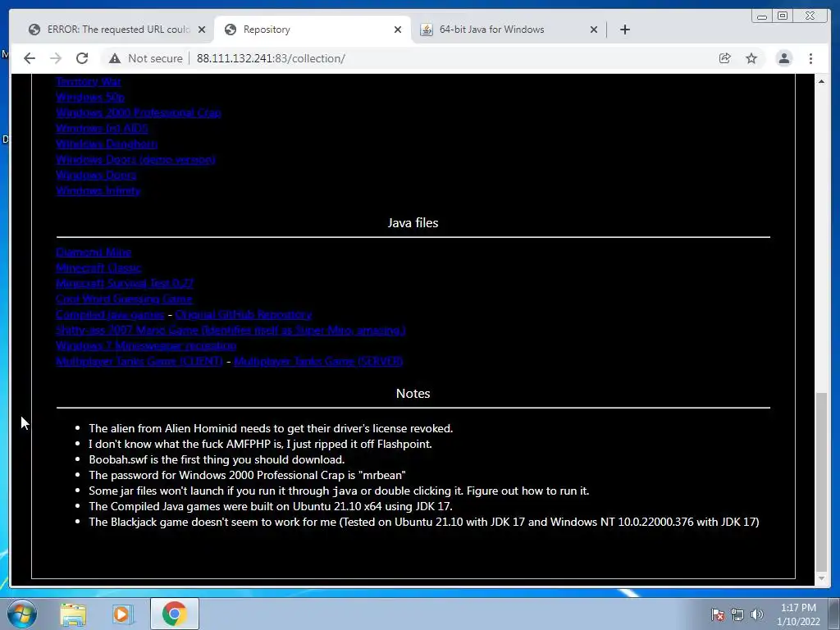Open the clock showing 1:17 PM

(x=798, y=614)
